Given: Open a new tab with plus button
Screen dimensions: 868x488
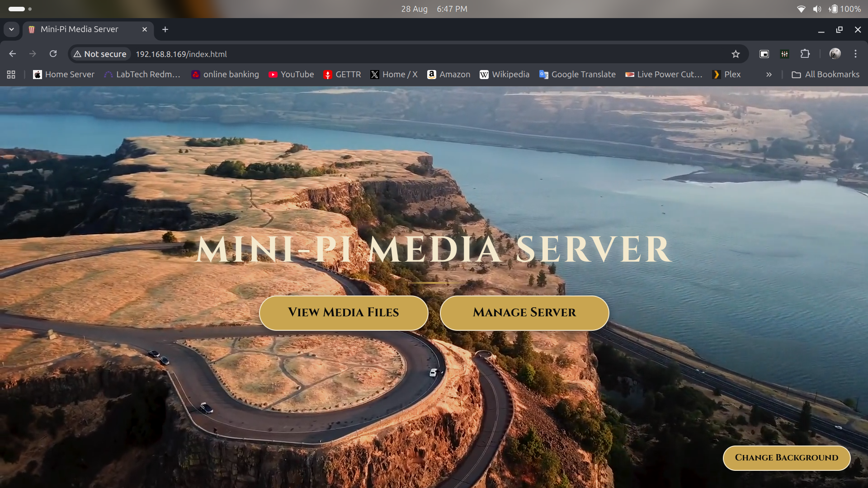Looking at the screenshot, I should coord(165,29).
